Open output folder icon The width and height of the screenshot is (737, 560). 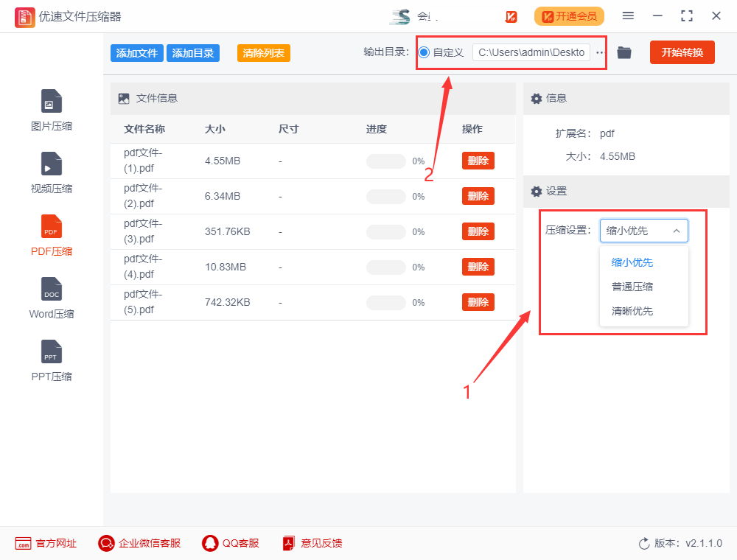click(x=624, y=52)
